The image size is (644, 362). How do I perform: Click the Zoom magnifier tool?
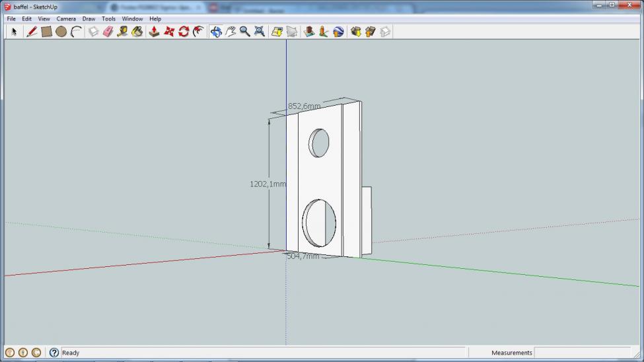(x=244, y=32)
